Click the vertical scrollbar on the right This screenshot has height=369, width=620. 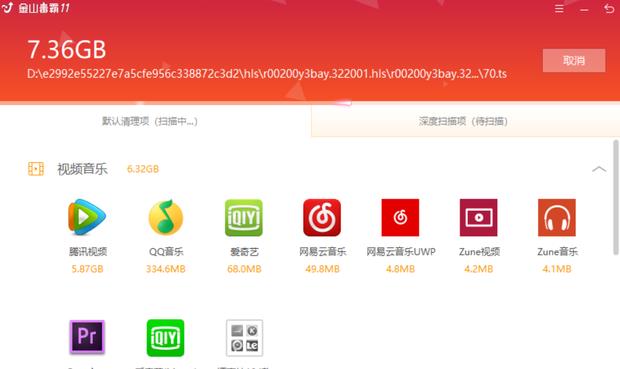pyautogui.click(x=616, y=197)
